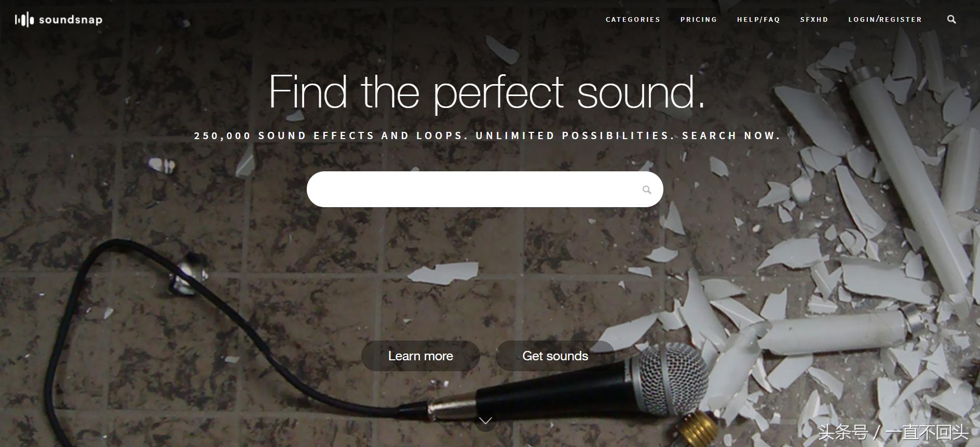
Task: Click the down chevron scroll arrow
Action: 485,421
